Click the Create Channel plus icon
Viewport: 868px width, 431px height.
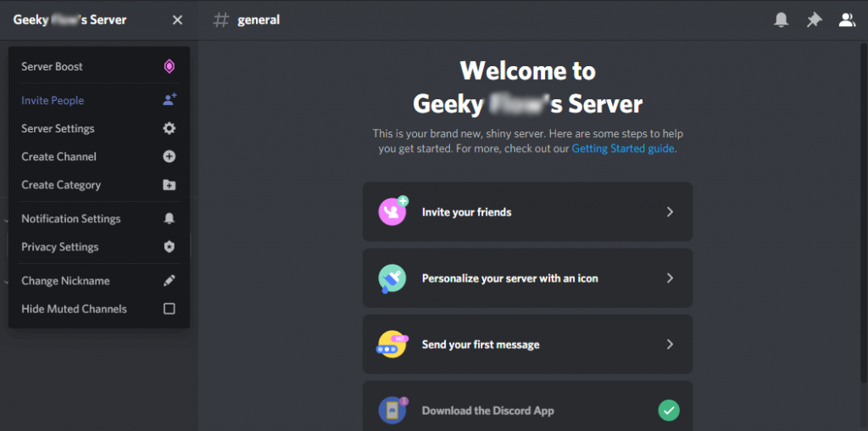170,157
